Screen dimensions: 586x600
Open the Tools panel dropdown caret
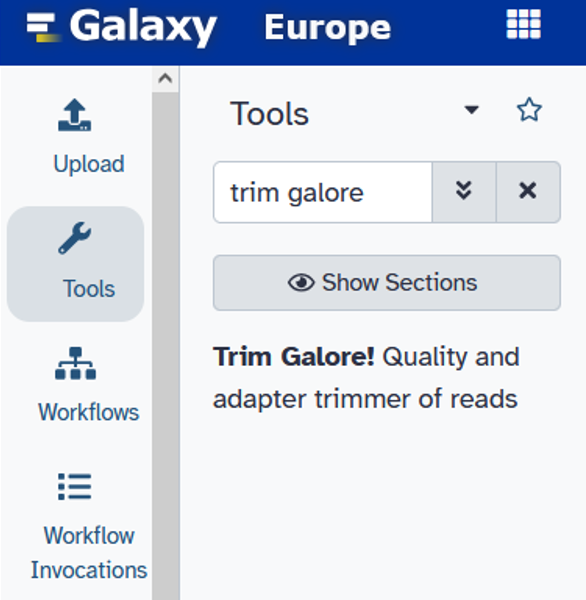click(x=471, y=110)
